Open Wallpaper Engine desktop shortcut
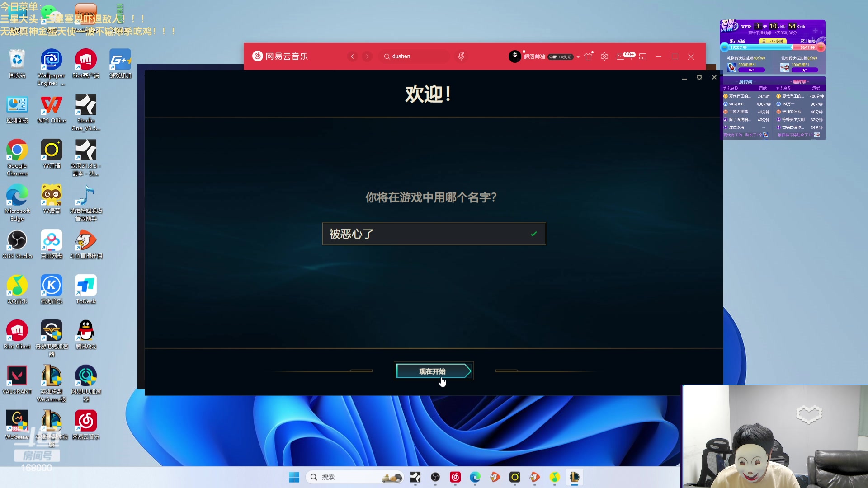This screenshot has height=488, width=868. coord(51,67)
